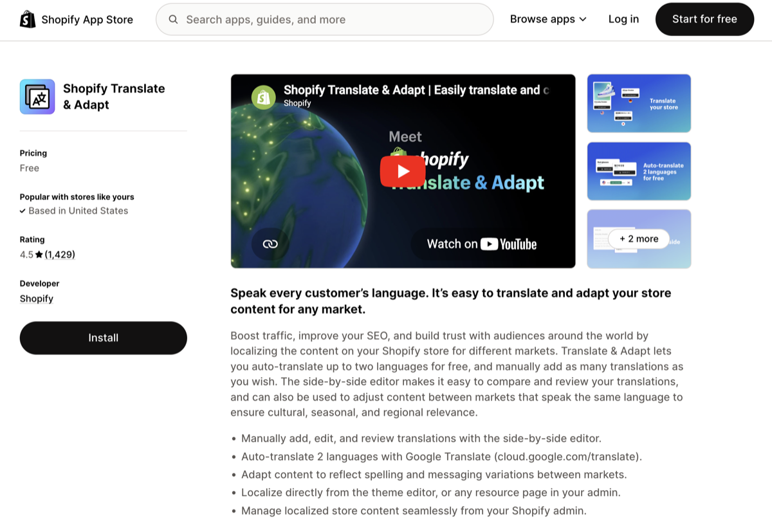772x532 pixels.
Task: Play the YouTube video
Action: [x=403, y=171]
